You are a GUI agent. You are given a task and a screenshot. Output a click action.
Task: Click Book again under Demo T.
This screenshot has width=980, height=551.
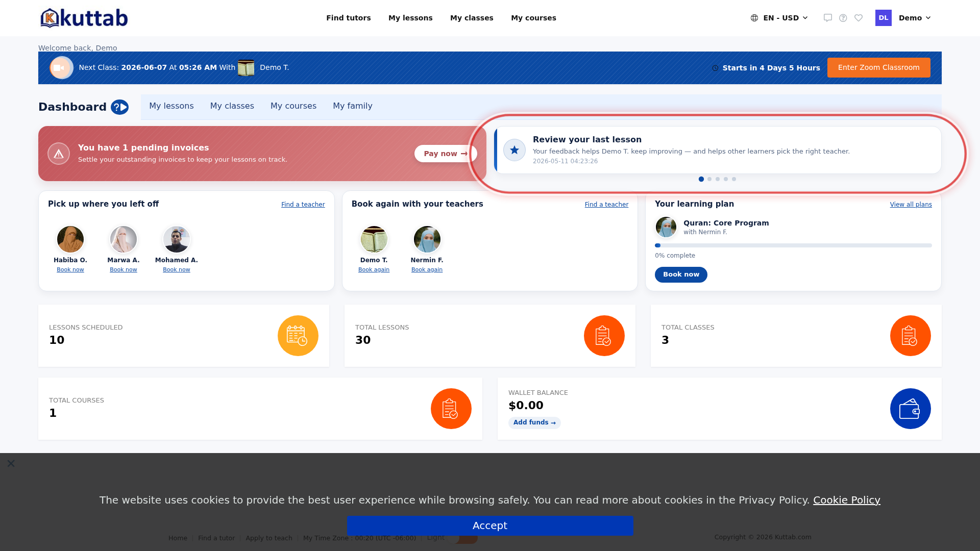tap(374, 270)
